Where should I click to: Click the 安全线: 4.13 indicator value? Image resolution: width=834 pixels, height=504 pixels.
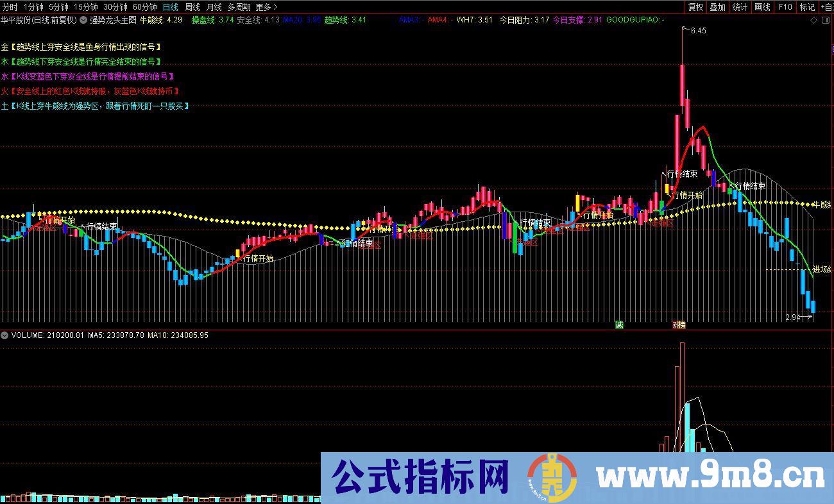click(259, 20)
